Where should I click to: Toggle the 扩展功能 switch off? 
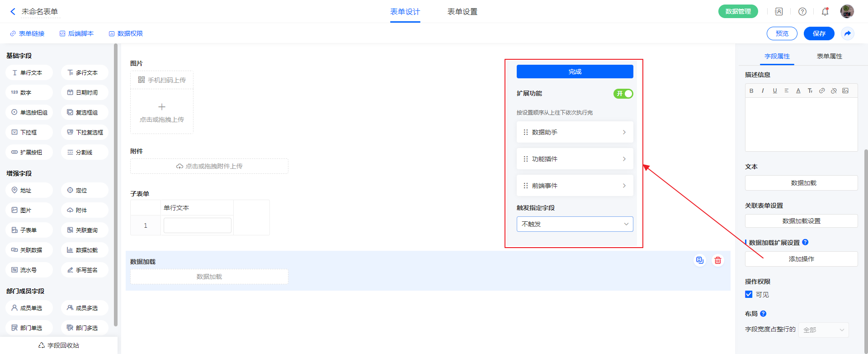click(623, 94)
